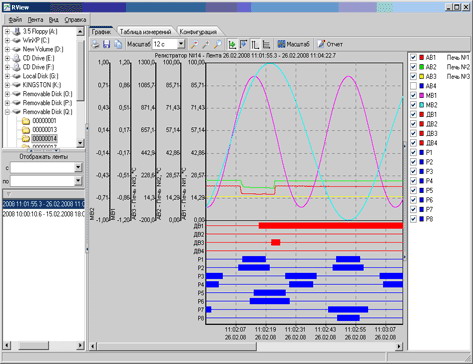The image size is (473, 364).
Task: Toggle the blue arrow axis icon
Action: (243, 44)
